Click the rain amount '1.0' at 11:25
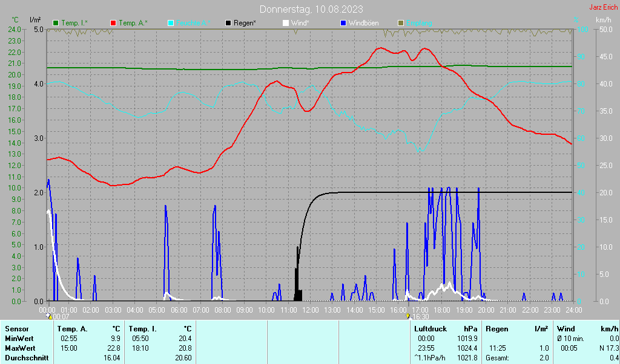Viewport: 620px width, 364px height. point(544,349)
